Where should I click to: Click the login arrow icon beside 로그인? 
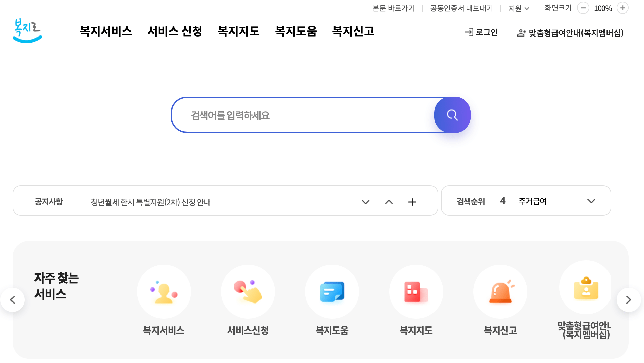click(469, 32)
